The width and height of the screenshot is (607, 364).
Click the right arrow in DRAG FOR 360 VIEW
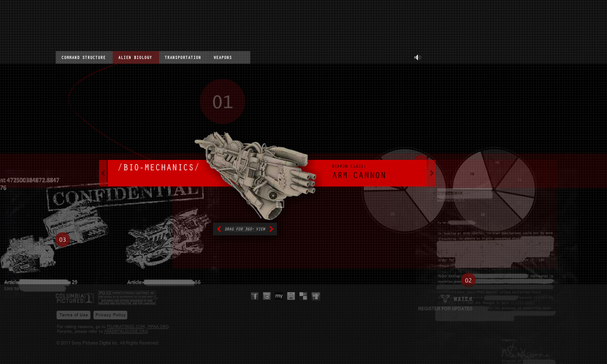[x=271, y=229]
